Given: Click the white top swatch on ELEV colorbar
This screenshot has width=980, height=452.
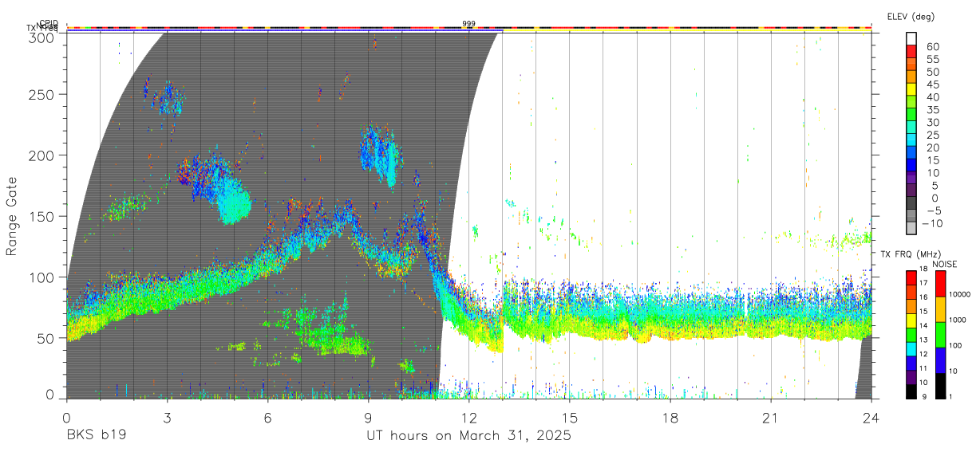Looking at the screenshot, I should (x=911, y=39).
